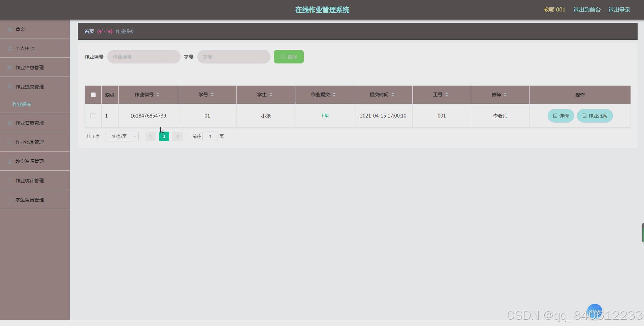Click the 详情 button in the row

click(x=561, y=116)
